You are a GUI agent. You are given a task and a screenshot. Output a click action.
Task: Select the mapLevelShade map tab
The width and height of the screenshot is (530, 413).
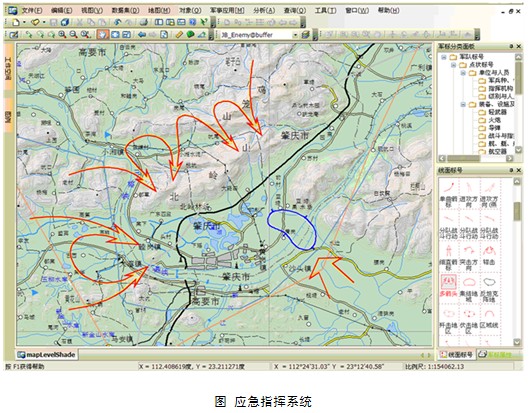click(x=46, y=355)
